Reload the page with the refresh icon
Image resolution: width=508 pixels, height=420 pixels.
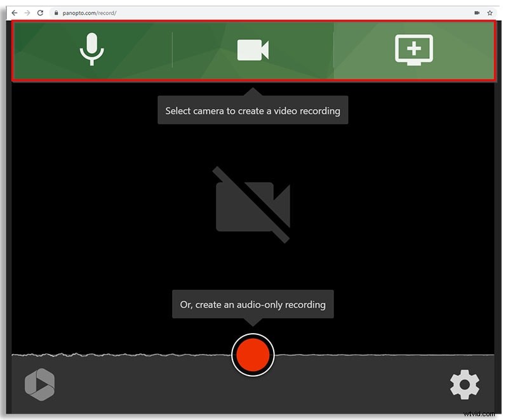[x=39, y=11]
